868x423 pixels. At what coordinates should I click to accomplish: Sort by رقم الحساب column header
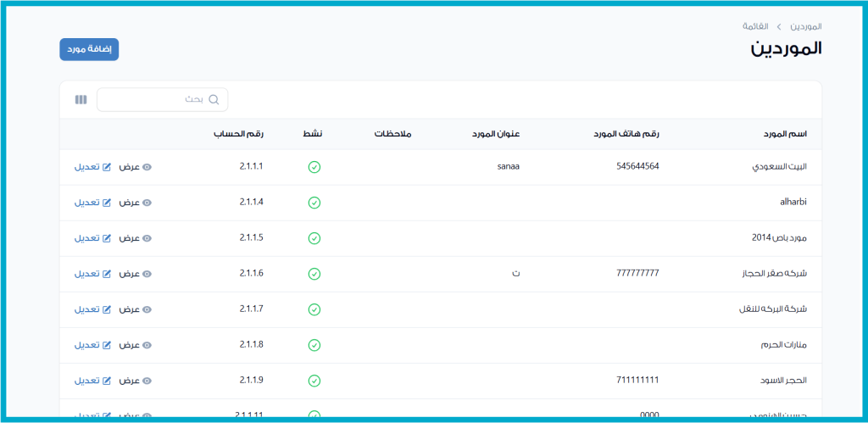[x=238, y=134]
